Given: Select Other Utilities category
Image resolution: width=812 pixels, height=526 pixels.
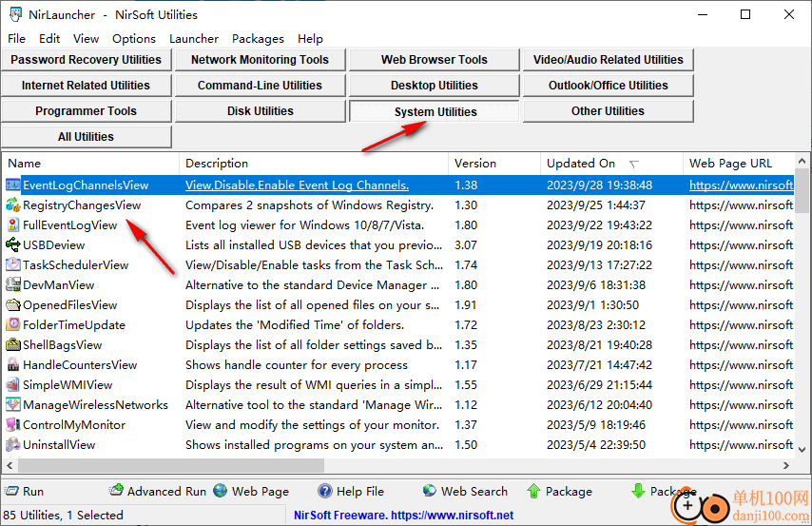Looking at the screenshot, I should pos(608,111).
